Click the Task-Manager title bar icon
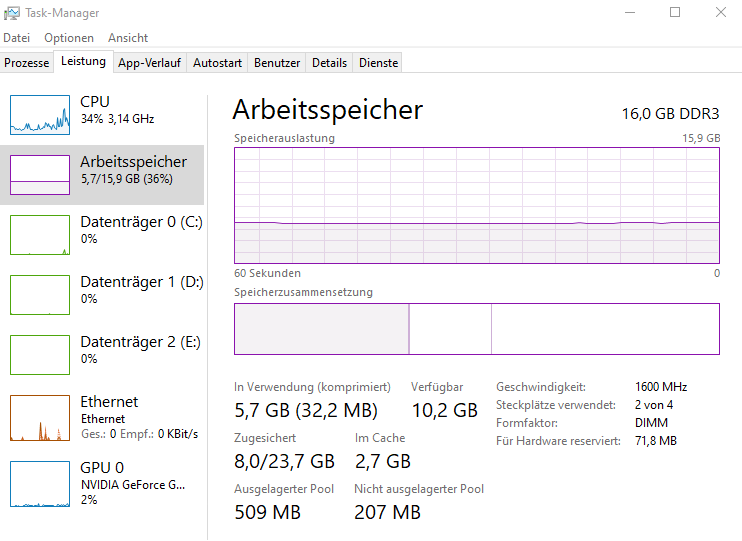This screenshot has height=541, width=742. (x=13, y=13)
